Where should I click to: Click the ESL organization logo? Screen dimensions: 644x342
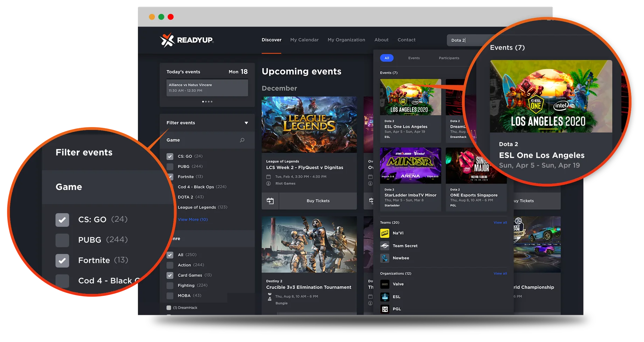385,297
